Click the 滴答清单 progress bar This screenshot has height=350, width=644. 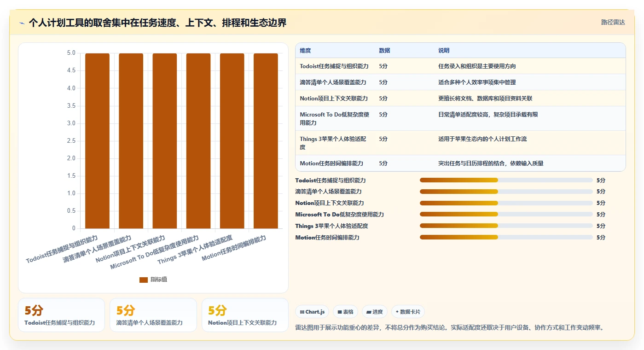pyautogui.click(x=506, y=192)
